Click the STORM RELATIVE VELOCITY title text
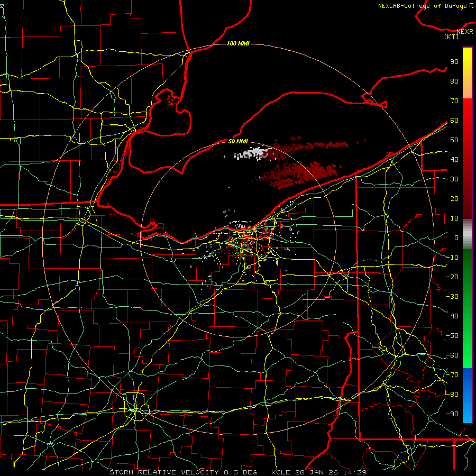This screenshot has height=476, width=476. pyautogui.click(x=164, y=472)
